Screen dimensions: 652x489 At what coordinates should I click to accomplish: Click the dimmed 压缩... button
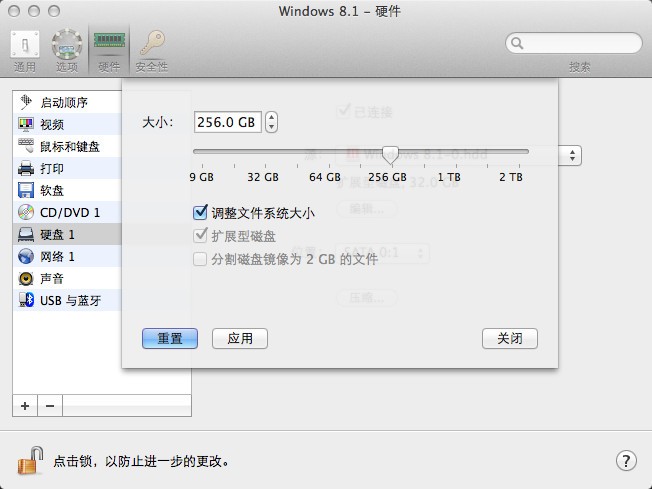coord(367,297)
